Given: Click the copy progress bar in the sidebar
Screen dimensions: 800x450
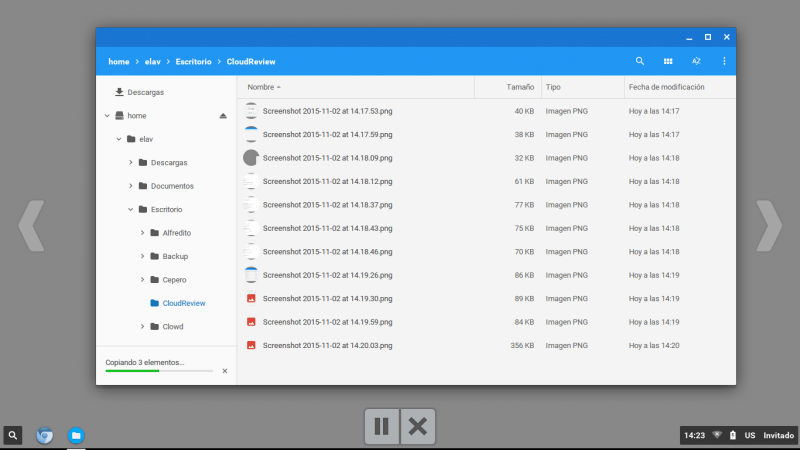Looking at the screenshot, I should pyautogui.click(x=159, y=371).
